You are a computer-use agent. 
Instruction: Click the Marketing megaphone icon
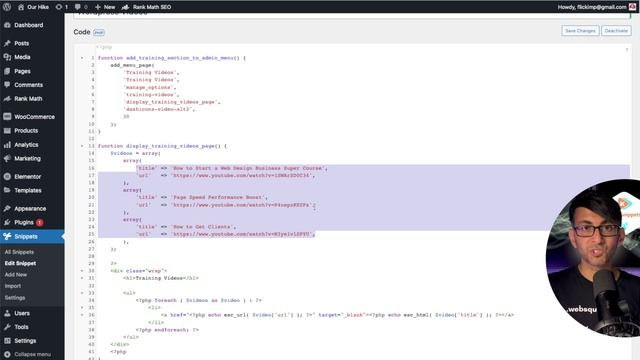(x=7, y=158)
